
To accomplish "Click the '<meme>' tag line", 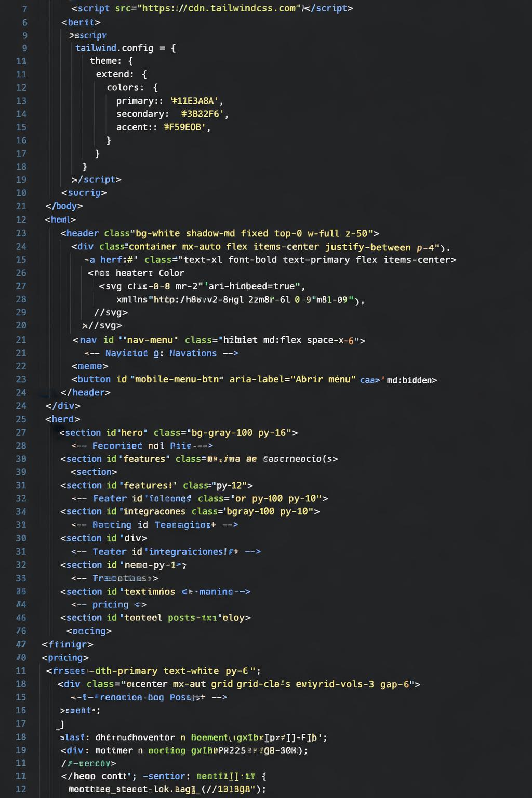I will pyautogui.click(x=90, y=366).
